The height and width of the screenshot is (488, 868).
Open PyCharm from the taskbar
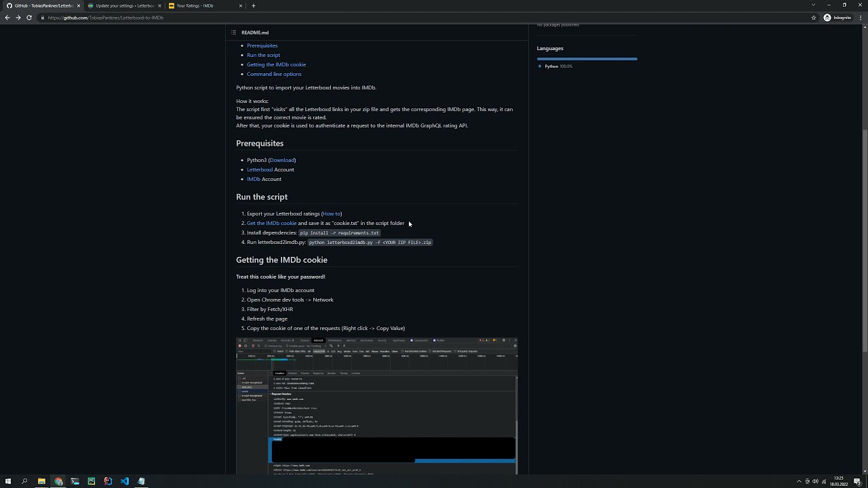[92, 481]
